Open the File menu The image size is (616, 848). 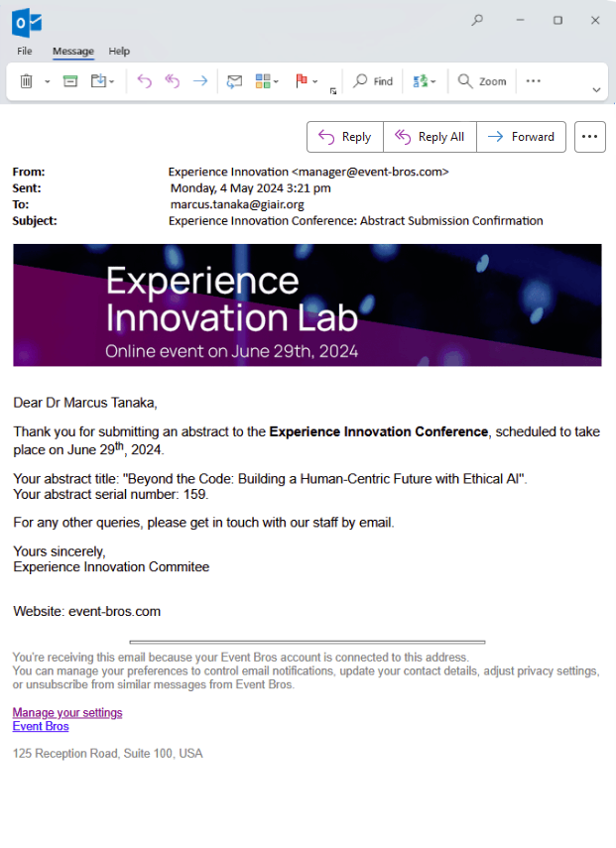[x=25, y=52]
